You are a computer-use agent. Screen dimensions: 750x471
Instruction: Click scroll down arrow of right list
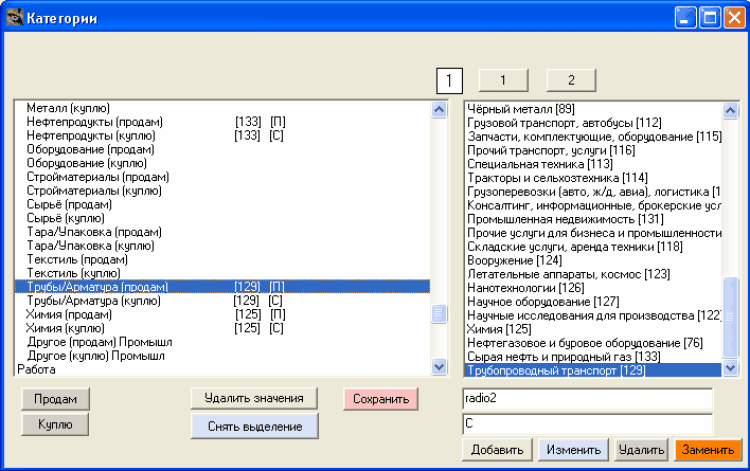click(x=730, y=368)
